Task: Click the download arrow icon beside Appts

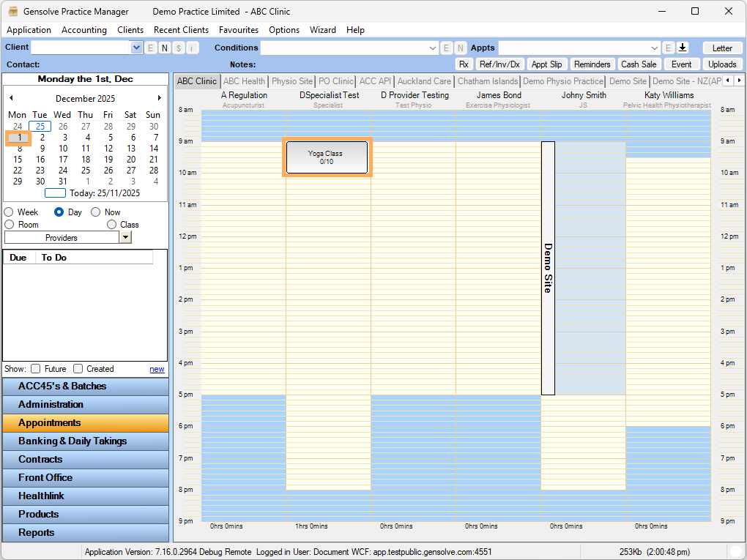Action: [683, 48]
